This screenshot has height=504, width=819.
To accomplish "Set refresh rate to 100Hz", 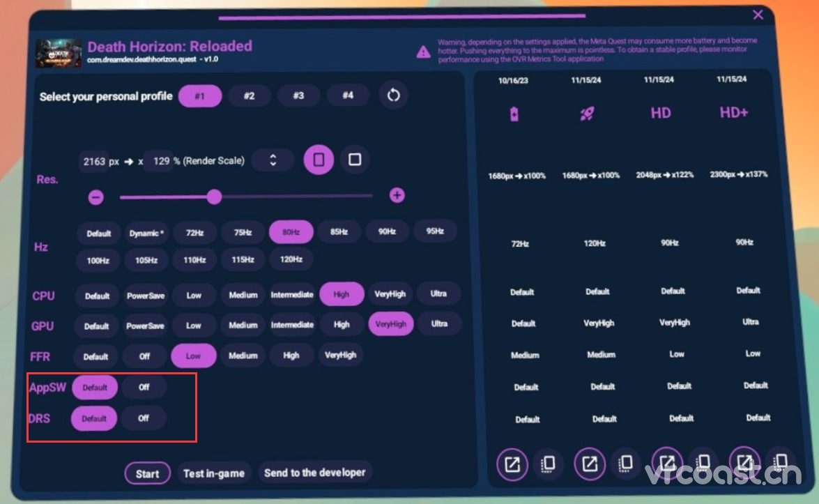I will point(98,261).
